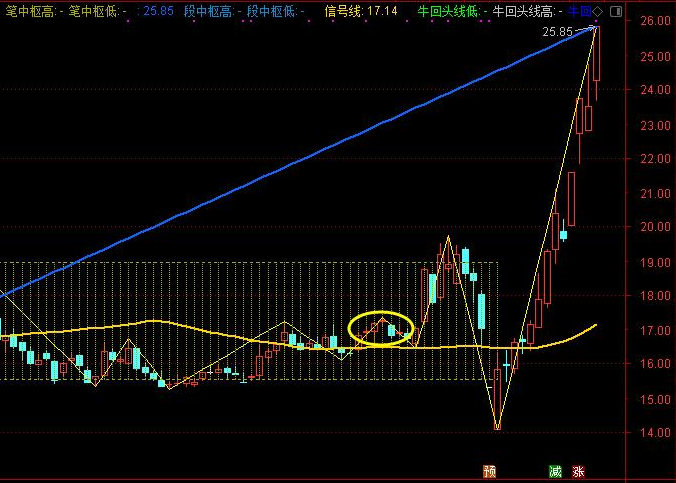Click the 23.00 price axis label

655,125
